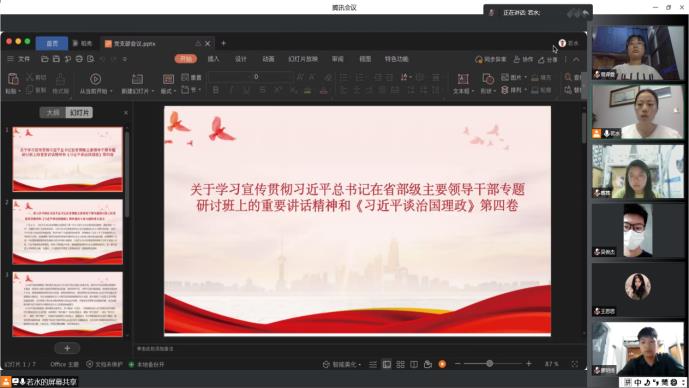Toggle normal view button in status bar
The width and height of the screenshot is (689, 388).
387,364
